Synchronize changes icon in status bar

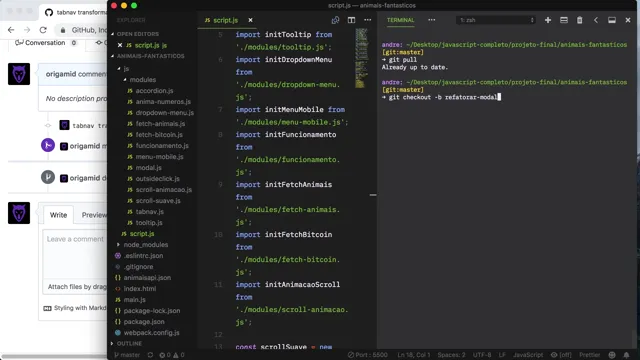point(150,355)
